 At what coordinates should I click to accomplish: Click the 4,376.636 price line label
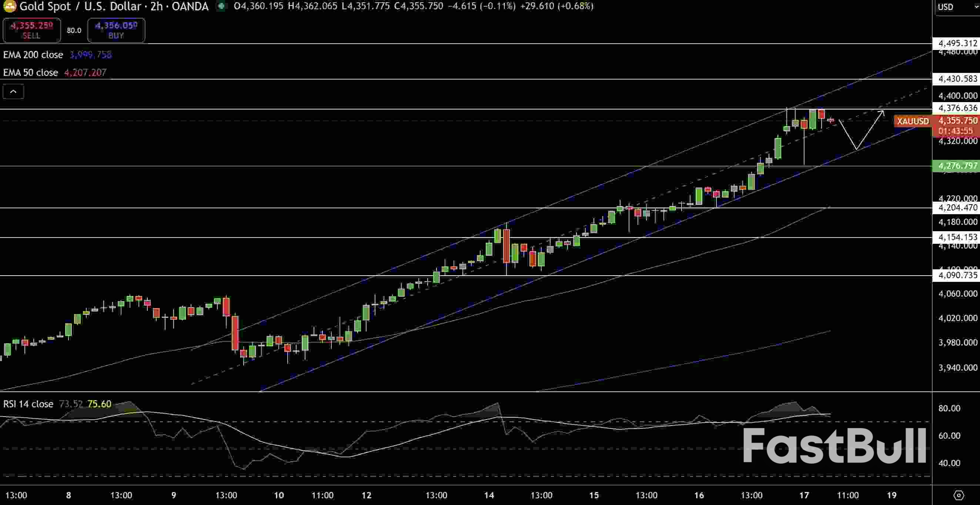coord(957,108)
